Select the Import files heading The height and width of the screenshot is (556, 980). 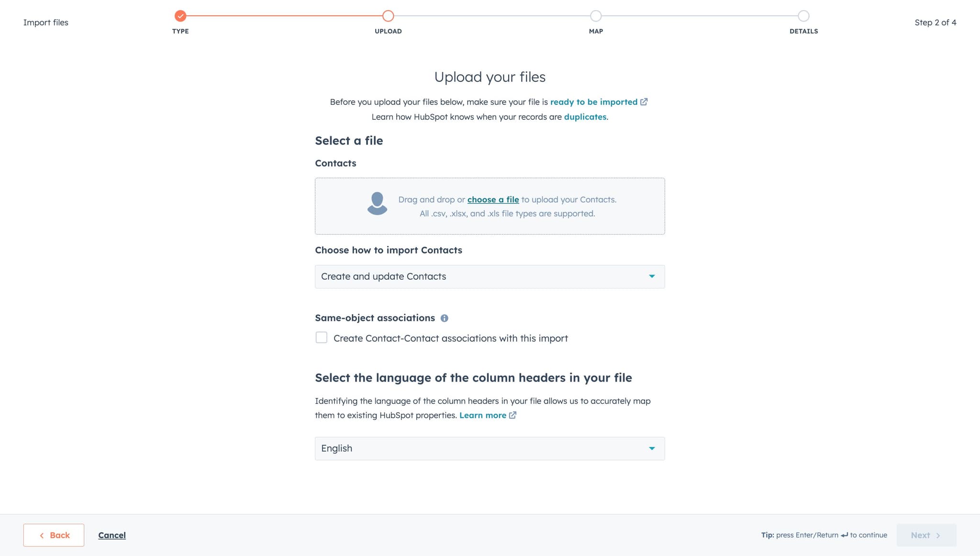(46, 22)
